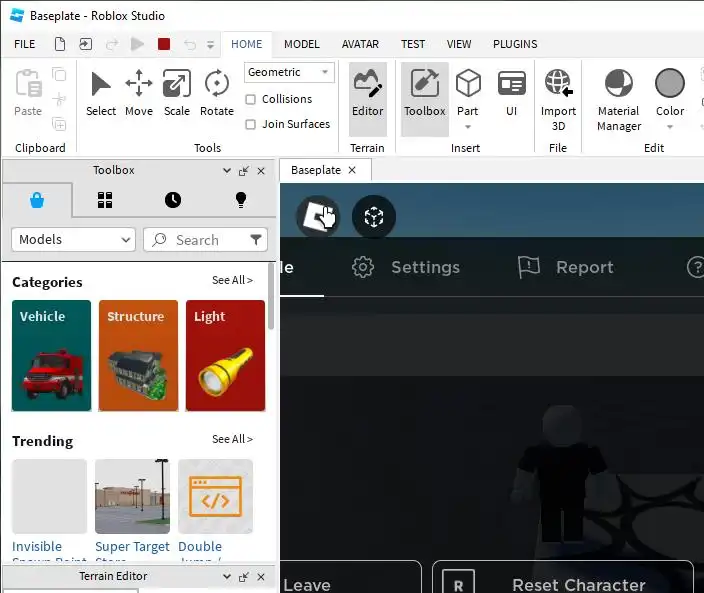Pick the Rotate tool

pyautogui.click(x=217, y=93)
